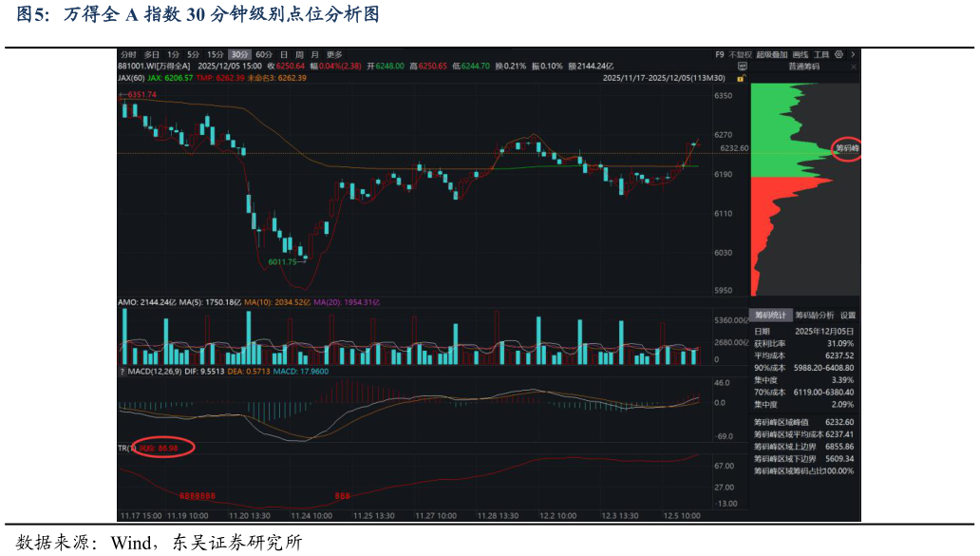Click the F9 button
This screenshot has width=980, height=556.
pos(720,54)
